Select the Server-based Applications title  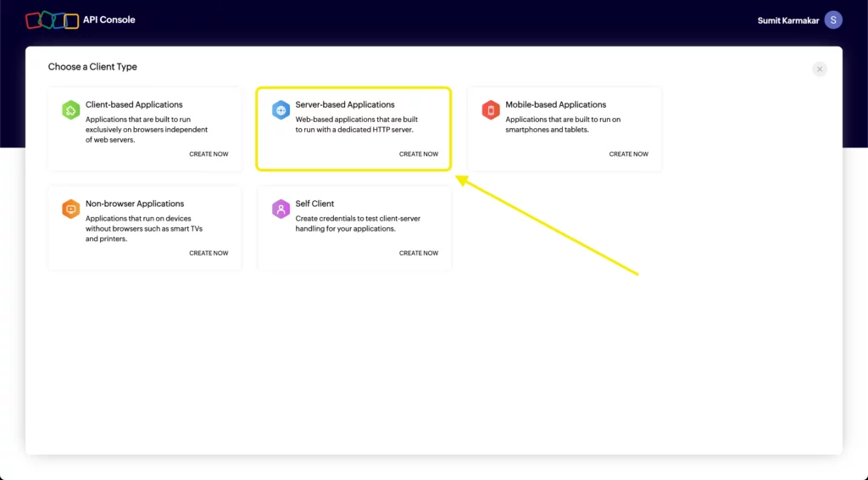[x=345, y=104]
